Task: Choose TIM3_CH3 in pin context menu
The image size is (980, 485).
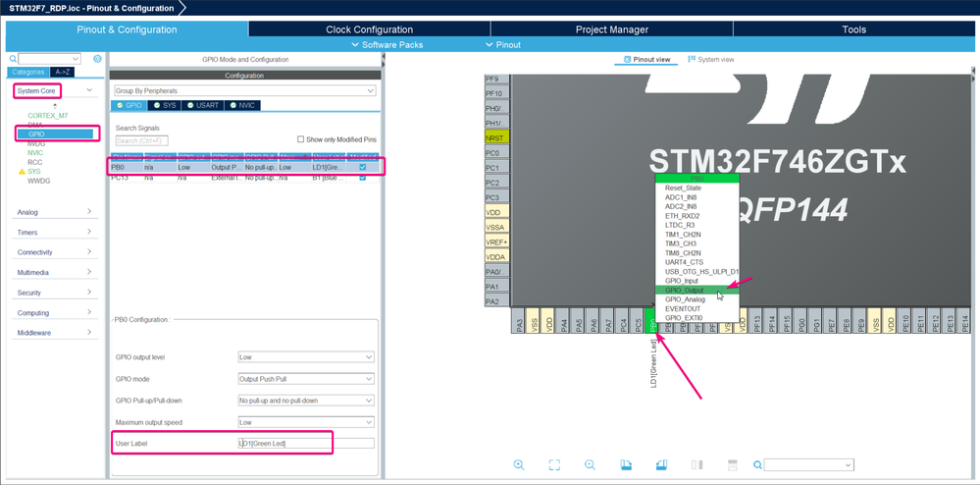Action: 696,243
